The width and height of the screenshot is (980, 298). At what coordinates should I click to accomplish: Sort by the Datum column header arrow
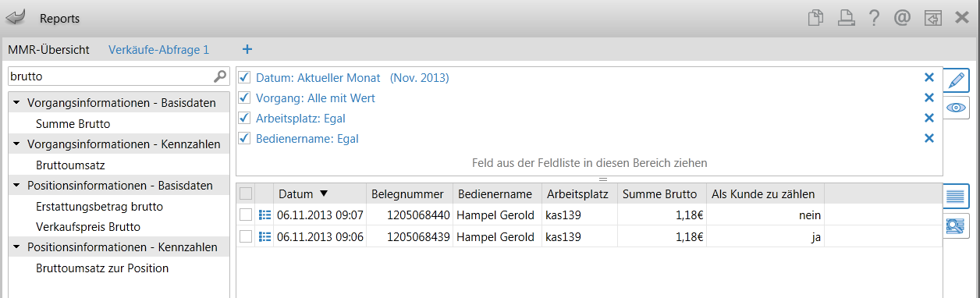[x=324, y=193]
